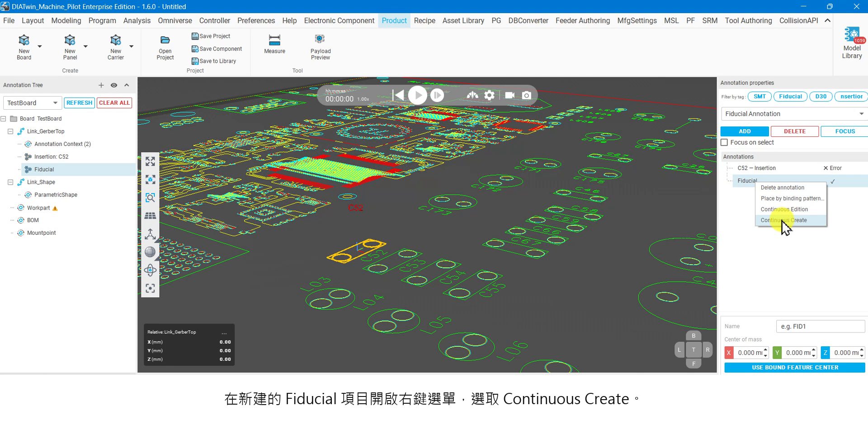The height and width of the screenshot is (429, 868).
Task: Toggle visibility eye in Annotation Tree header
Action: (114, 85)
